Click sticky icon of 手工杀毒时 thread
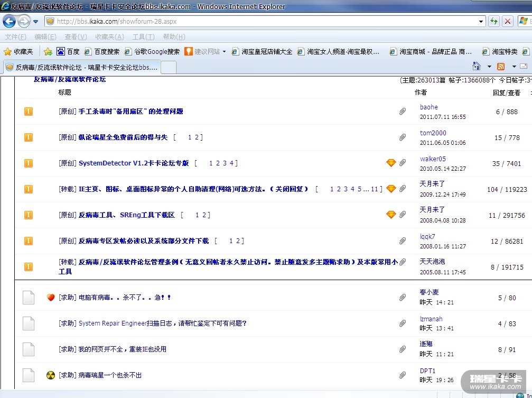This screenshot has height=398, width=532. tap(29, 112)
